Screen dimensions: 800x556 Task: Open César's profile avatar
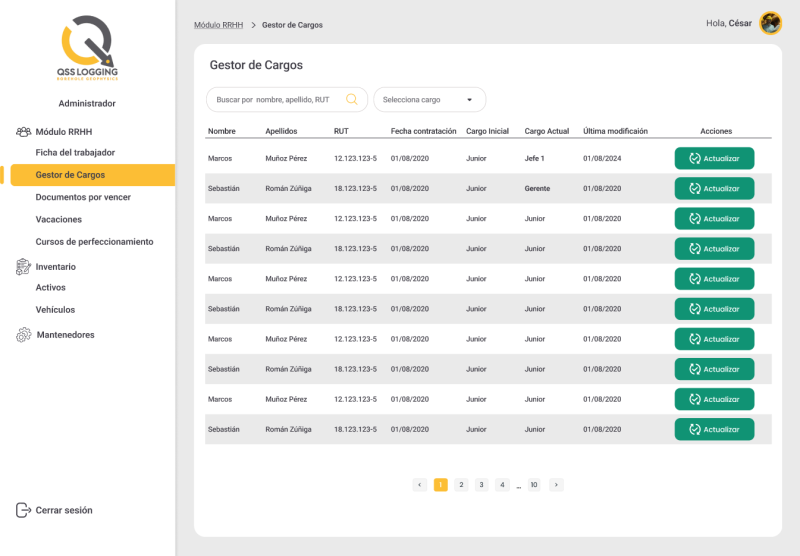pyautogui.click(x=770, y=23)
